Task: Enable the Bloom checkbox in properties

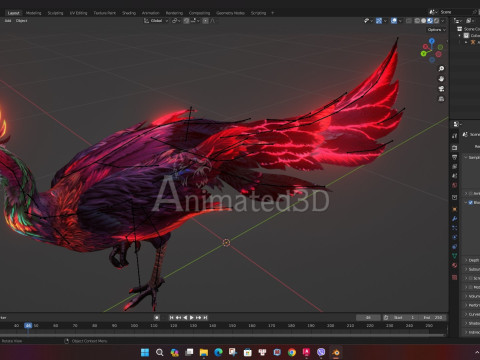Action: [471, 202]
